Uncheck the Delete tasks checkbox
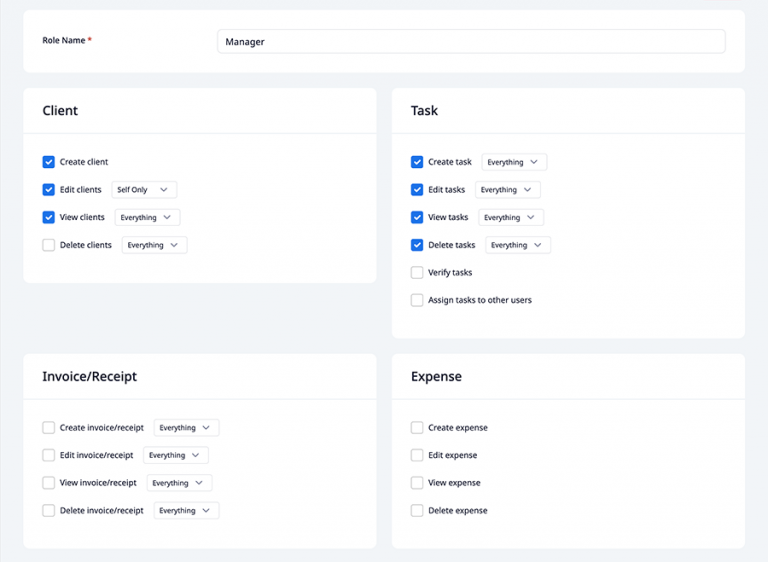This screenshot has width=768, height=562. tap(417, 245)
